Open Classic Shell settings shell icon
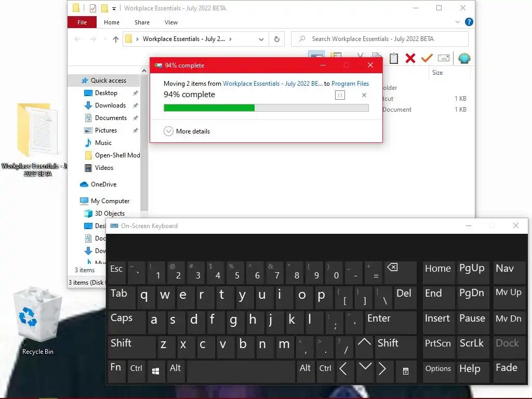The height and width of the screenshot is (399, 532). 464,58
